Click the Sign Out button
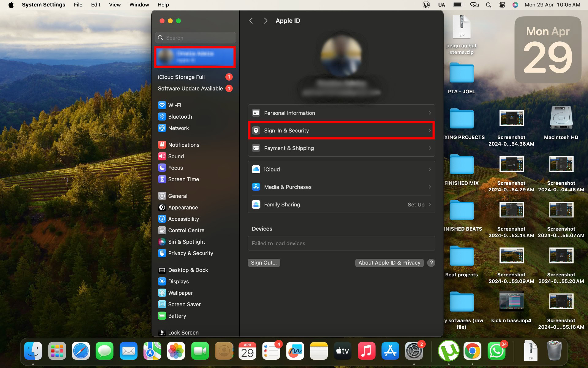Image resolution: width=588 pixels, height=368 pixels. 264,263
